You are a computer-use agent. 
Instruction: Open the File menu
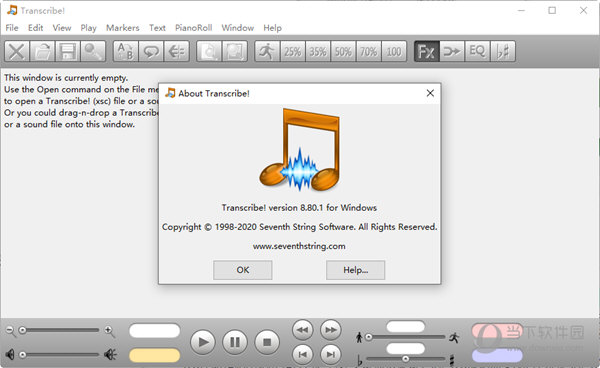coord(12,28)
